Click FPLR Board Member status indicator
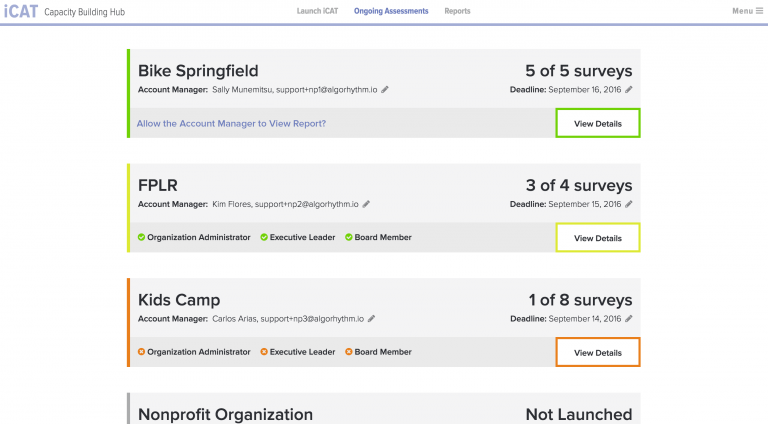 349,238
